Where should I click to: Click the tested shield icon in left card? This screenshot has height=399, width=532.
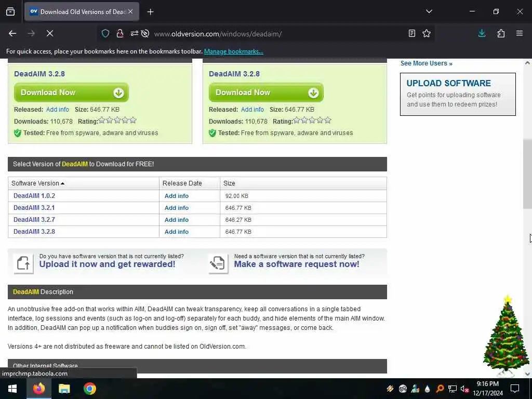click(18, 133)
